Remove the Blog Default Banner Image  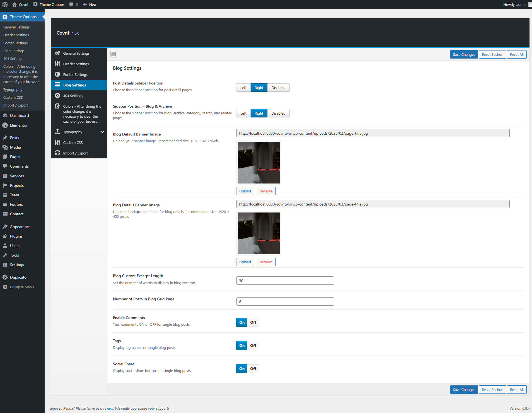click(x=266, y=191)
